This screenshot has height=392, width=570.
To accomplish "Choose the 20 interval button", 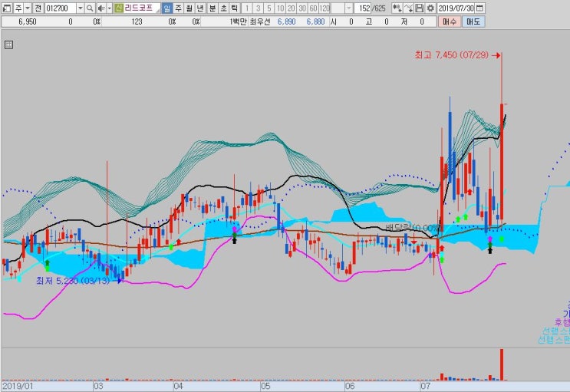I will tap(292, 8).
